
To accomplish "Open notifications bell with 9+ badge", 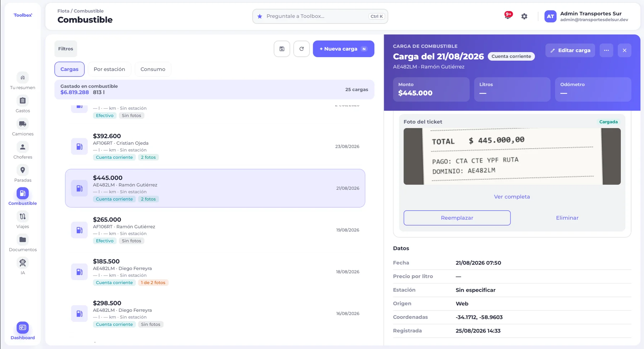I will (x=508, y=16).
